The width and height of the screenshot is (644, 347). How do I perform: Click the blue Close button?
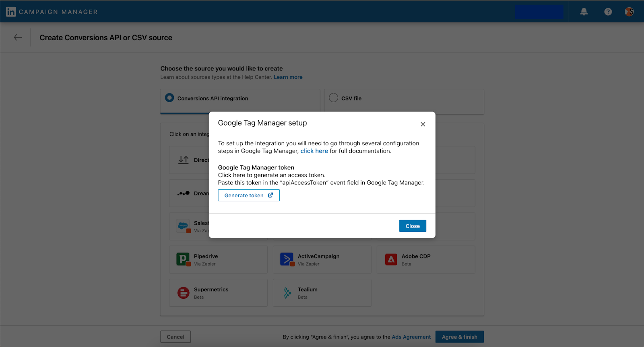(413, 226)
